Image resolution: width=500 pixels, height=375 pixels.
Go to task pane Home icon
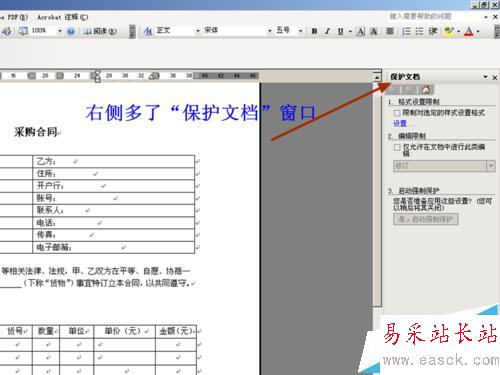coord(426,89)
